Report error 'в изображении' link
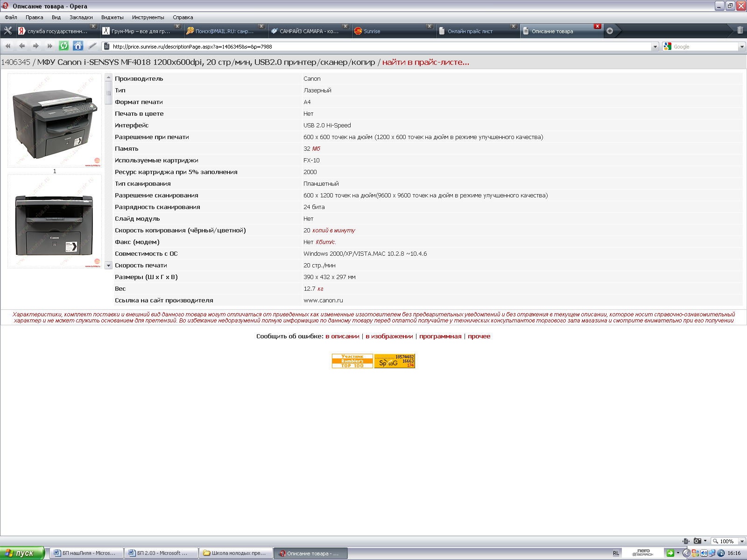This screenshot has width=747, height=560. (x=389, y=336)
